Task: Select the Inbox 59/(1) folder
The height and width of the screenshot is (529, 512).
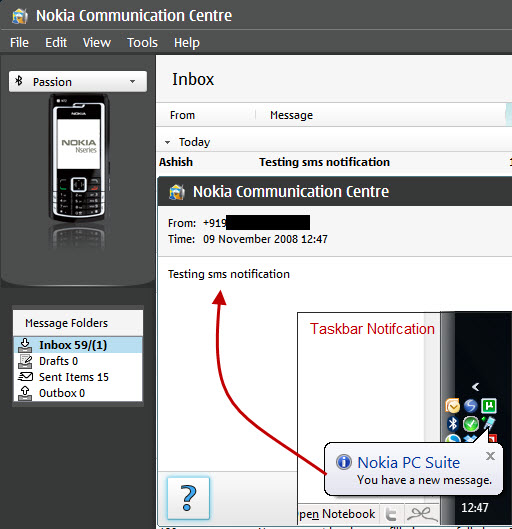Action: click(78, 345)
